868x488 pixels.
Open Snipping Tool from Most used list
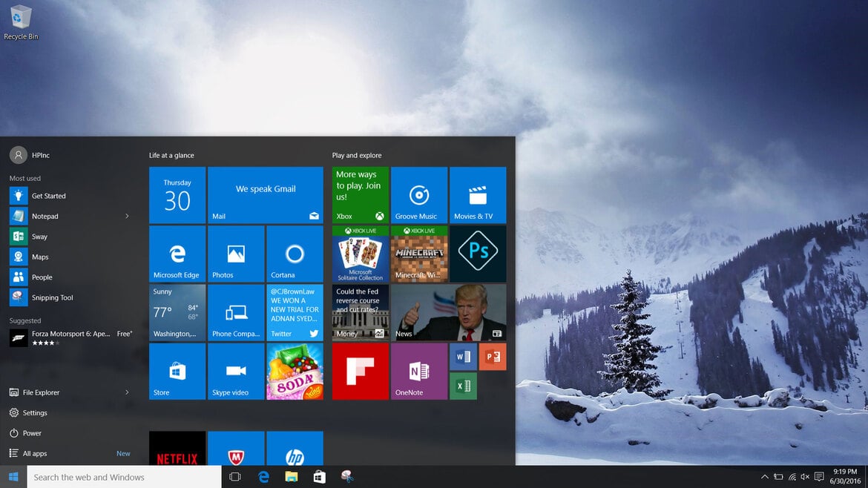coord(71,297)
